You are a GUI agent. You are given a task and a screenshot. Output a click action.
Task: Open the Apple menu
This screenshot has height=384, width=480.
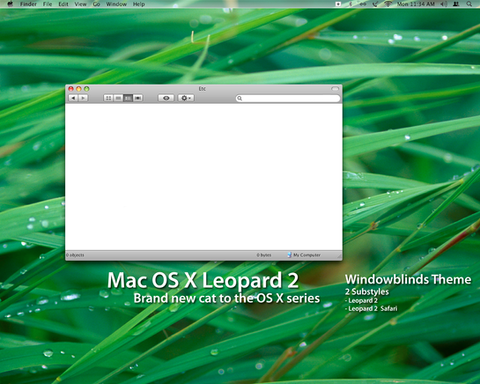coord(10,4)
